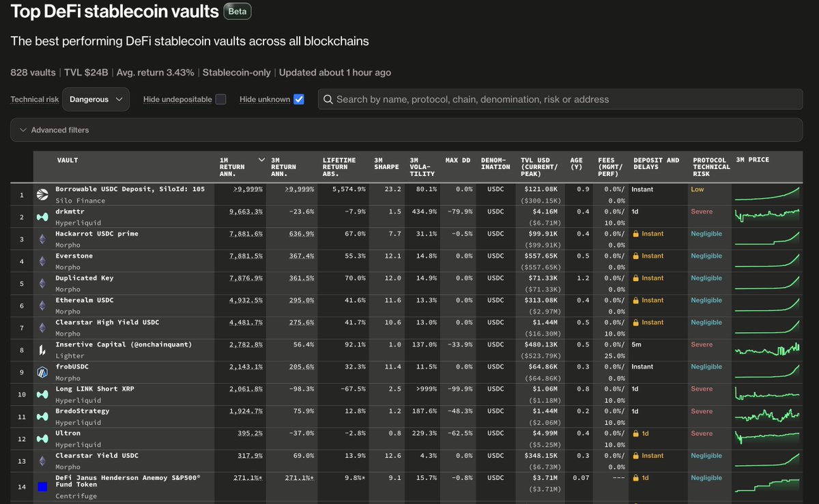Open the Ultron vault link
The width and height of the screenshot is (819, 504).
coord(68,433)
